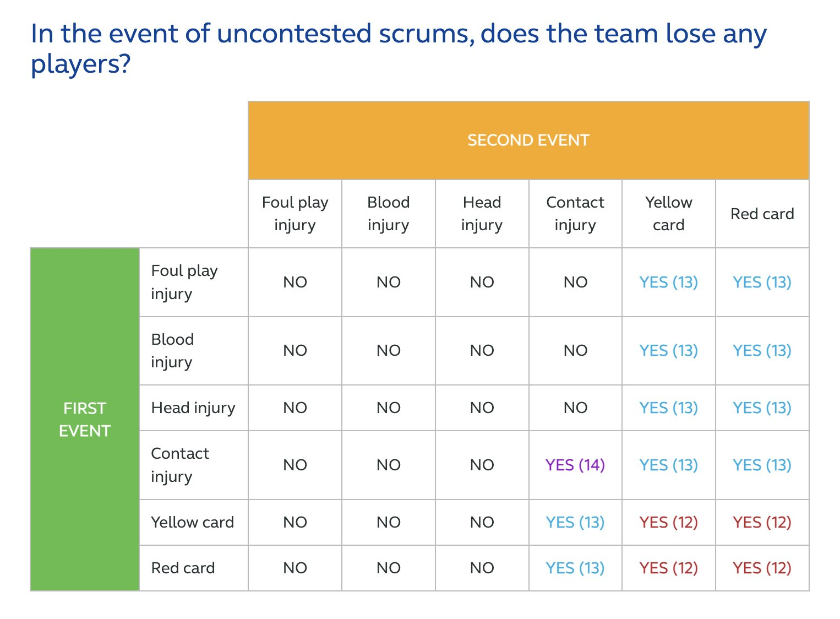Click NO for Foul play injury then Foul play injury
The width and height of the screenshot is (840, 619).
click(x=295, y=282)
